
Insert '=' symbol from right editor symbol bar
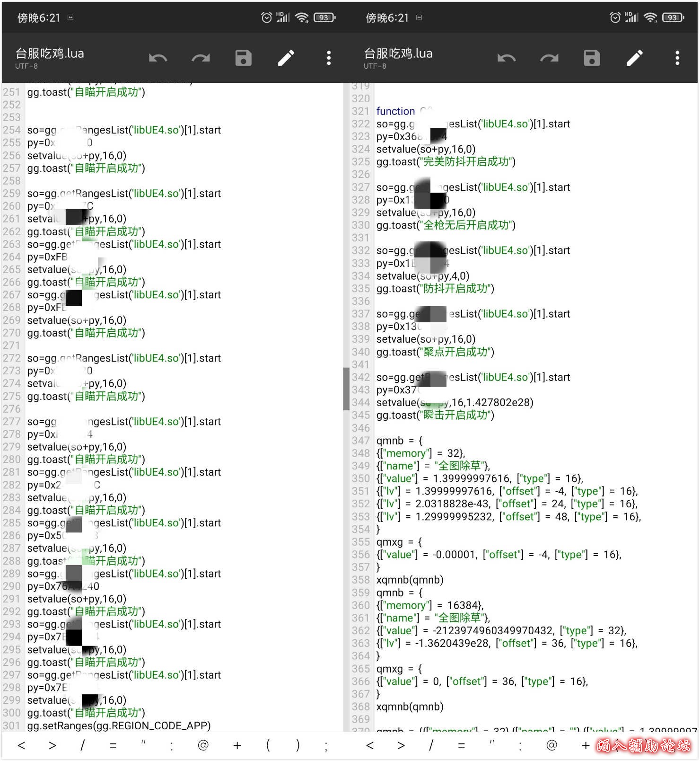click(x=461, y=745)
